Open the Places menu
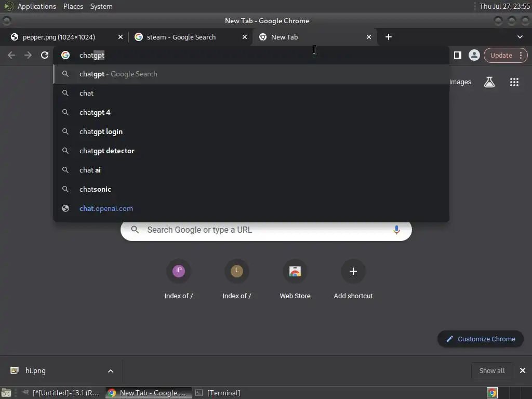Viewport: 532px width, 399px height. tap(73, 6)
